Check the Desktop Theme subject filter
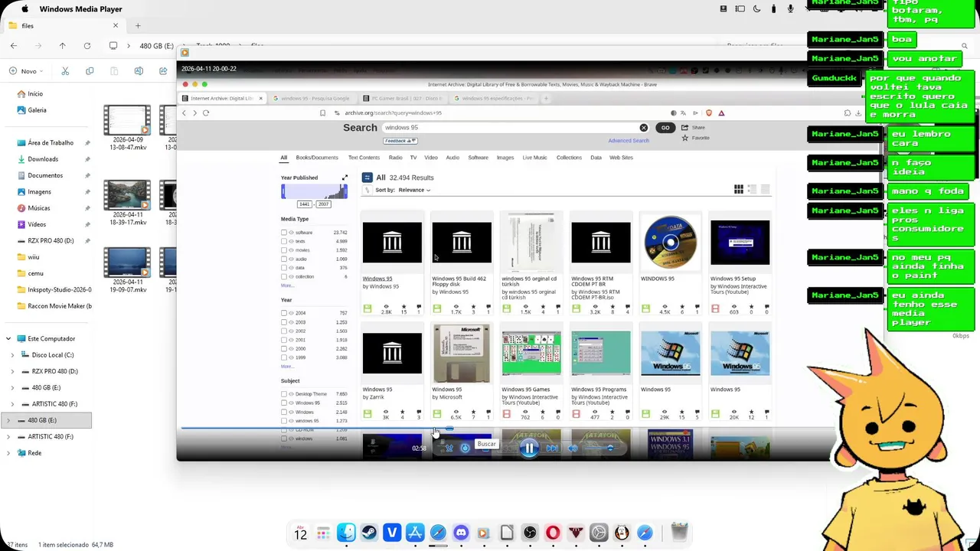Screen dimensions: 980x551 coord(284,394)
